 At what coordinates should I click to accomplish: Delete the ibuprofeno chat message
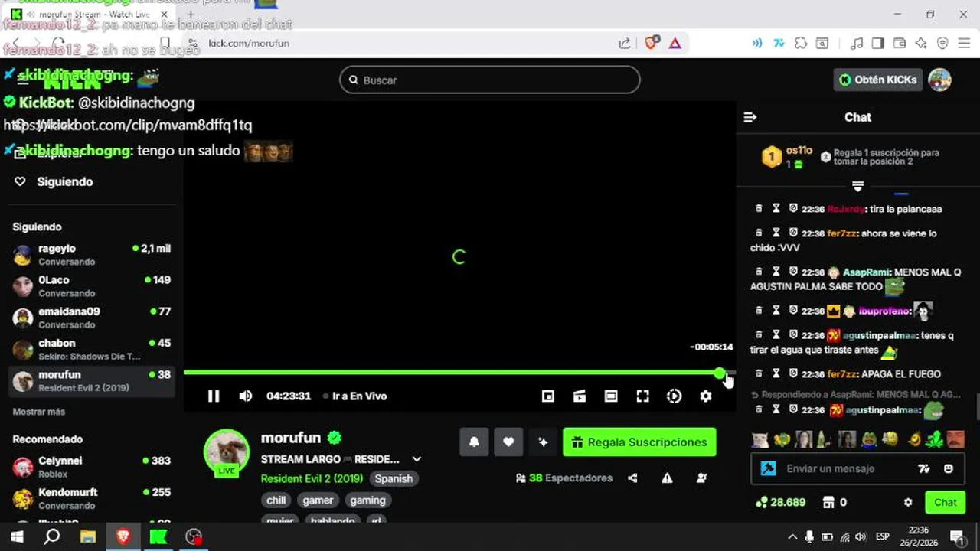coord(759,311)
